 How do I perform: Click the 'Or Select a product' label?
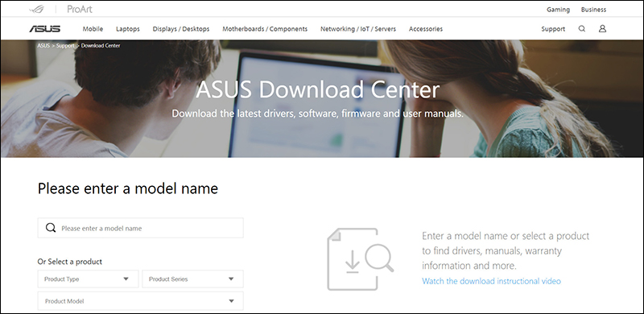[70, 262]
